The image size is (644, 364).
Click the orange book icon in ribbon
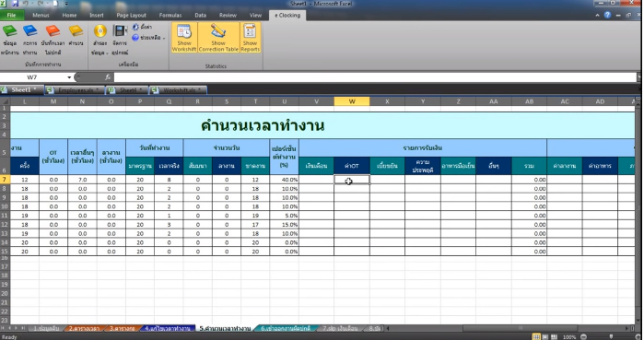coord(53,31)
